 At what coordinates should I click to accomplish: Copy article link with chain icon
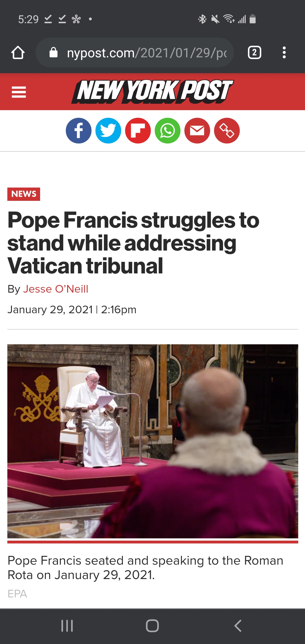pos(227,130)
